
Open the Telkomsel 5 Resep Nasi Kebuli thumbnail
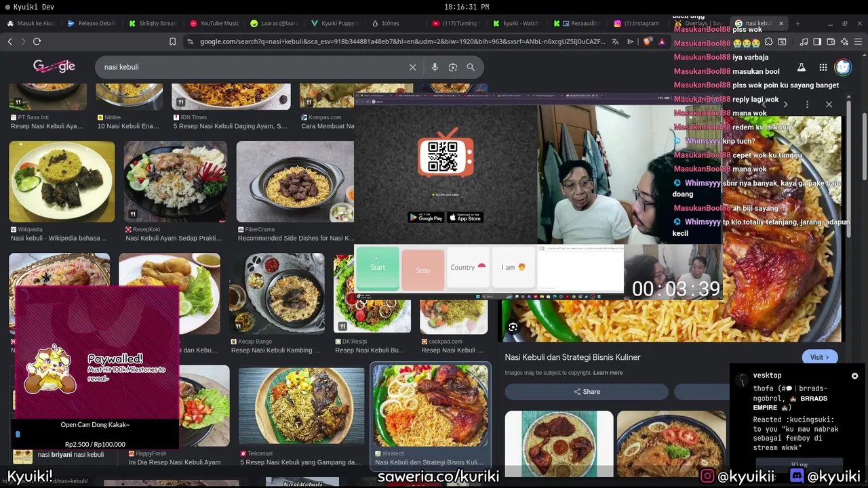301,406
